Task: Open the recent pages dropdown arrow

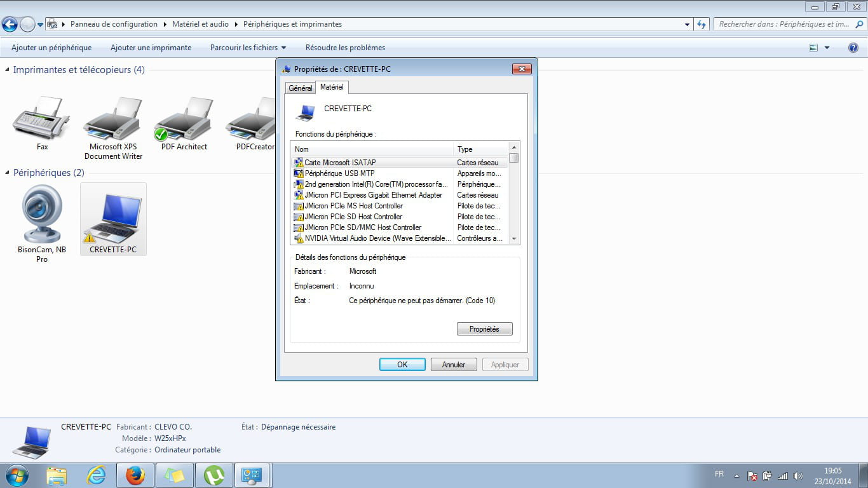Action: (41, 25)
